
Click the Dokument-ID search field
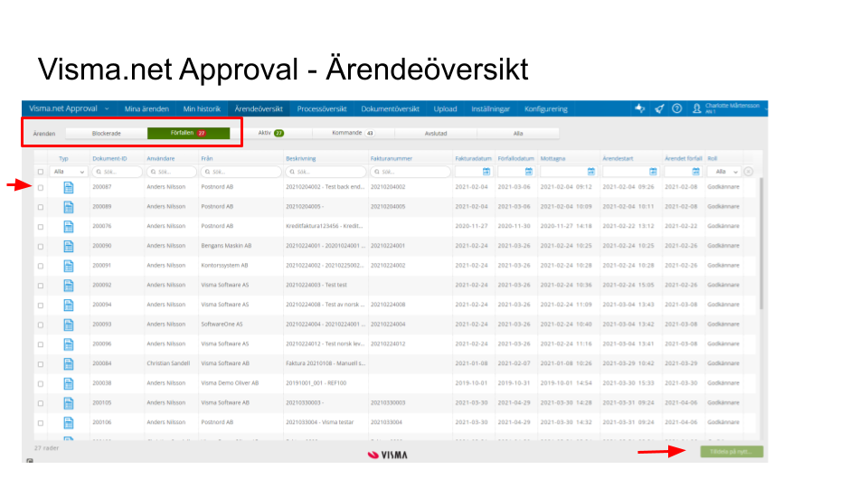click(117, 172)
